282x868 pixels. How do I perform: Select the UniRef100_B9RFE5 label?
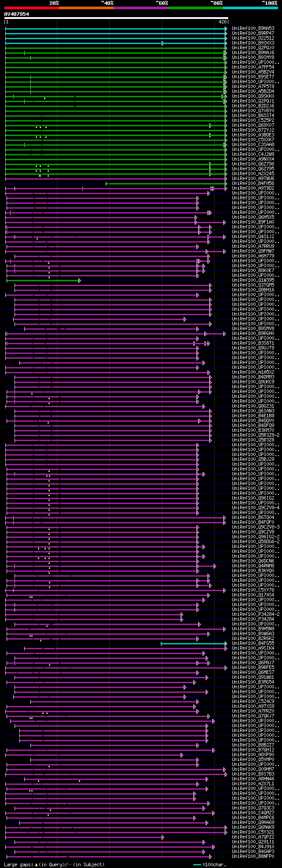point(253,668)
